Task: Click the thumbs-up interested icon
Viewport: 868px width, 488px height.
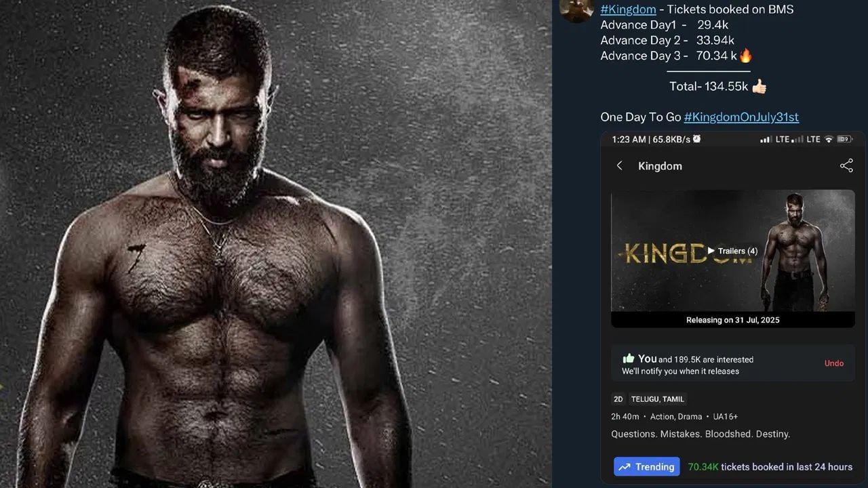Action: pos(628,359)
